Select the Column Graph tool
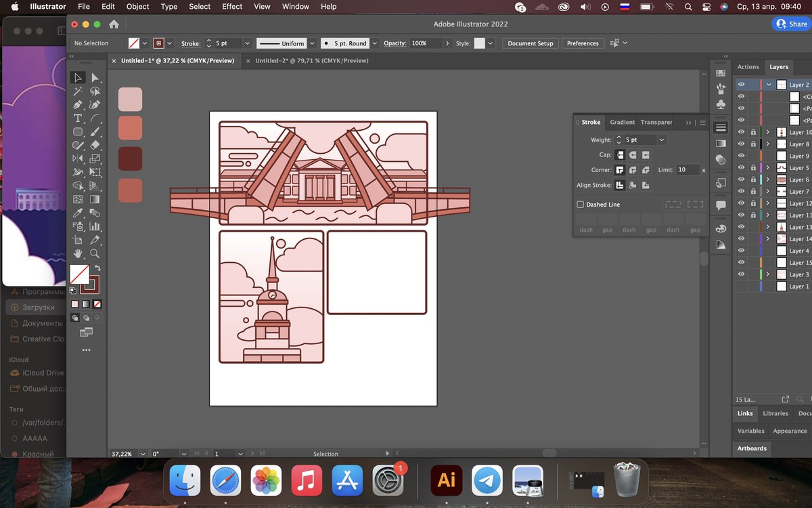812x508 pixels. [95, 226]
